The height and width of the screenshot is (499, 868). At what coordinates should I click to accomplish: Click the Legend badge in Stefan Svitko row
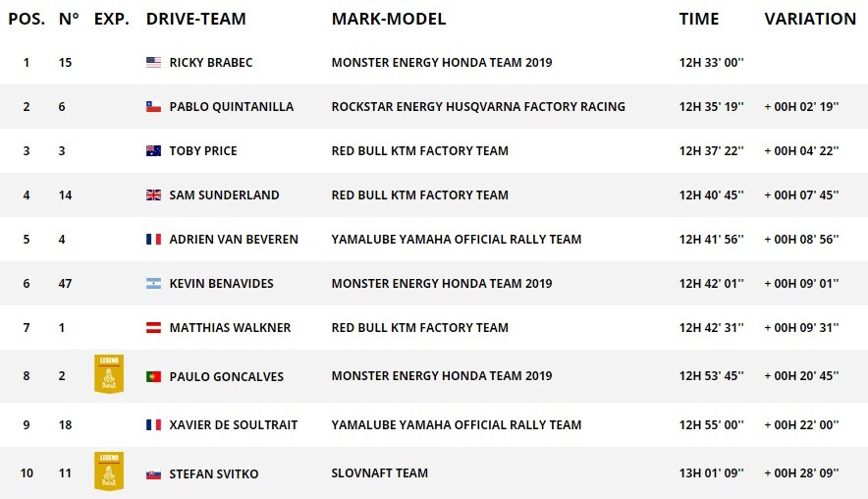click(x=109, y=471)
